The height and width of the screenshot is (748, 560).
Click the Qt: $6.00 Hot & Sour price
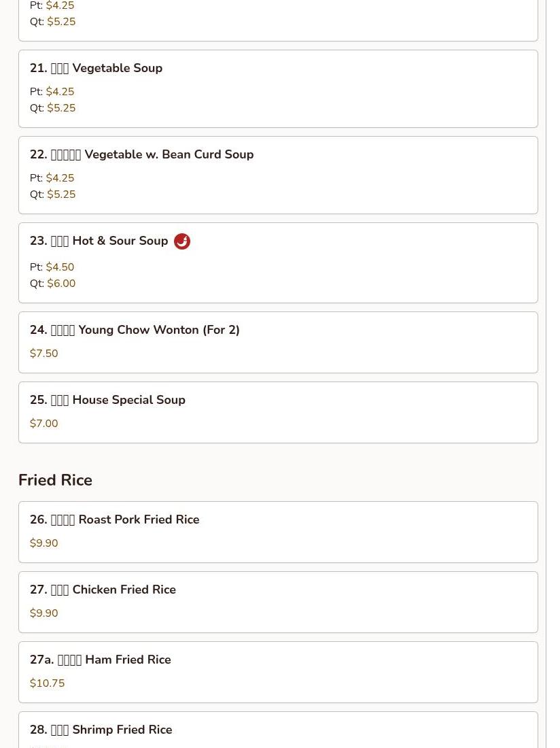tap(52, 284)
